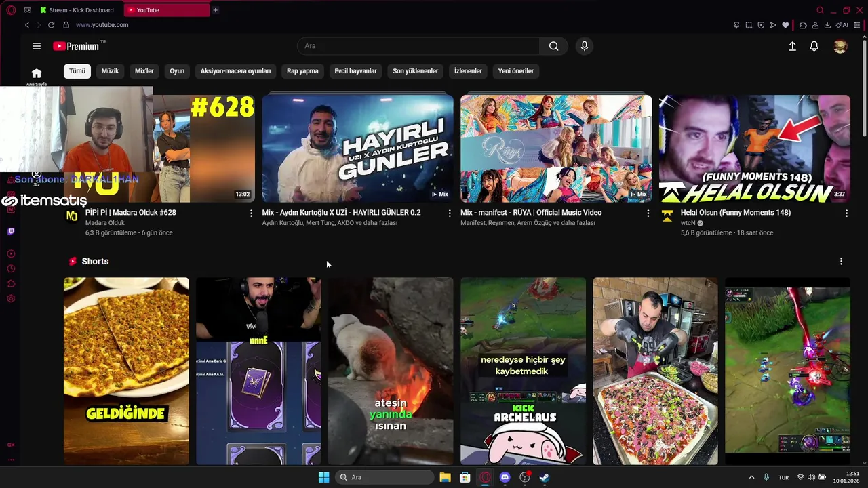
Task: Start voice search with microphone icon
Action: [585, 46]
